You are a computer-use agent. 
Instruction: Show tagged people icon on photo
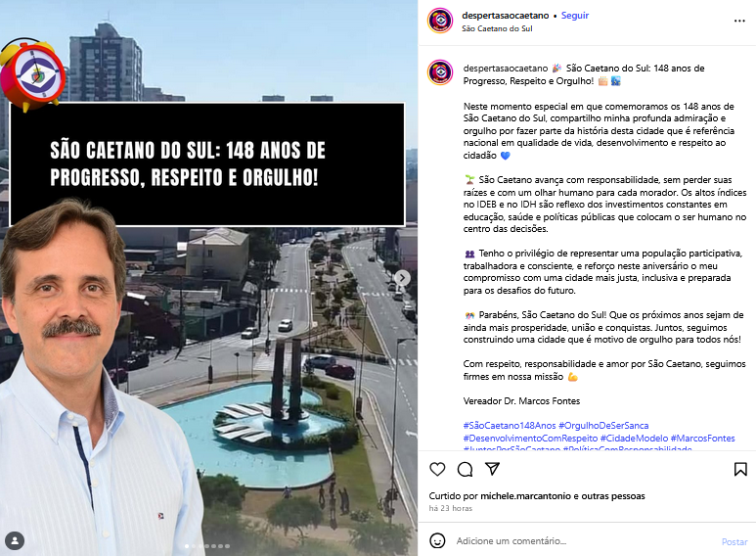(x=15, y=540)
